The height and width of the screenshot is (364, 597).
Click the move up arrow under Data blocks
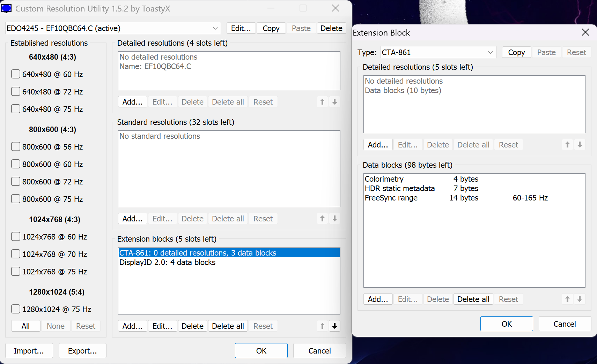tap(567, 299)
